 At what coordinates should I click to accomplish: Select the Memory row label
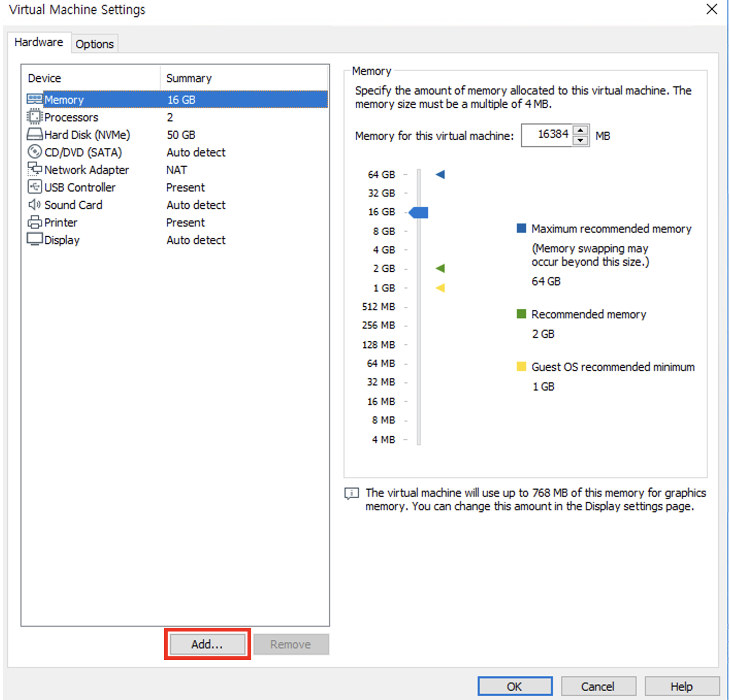click(x=64, y=99)
